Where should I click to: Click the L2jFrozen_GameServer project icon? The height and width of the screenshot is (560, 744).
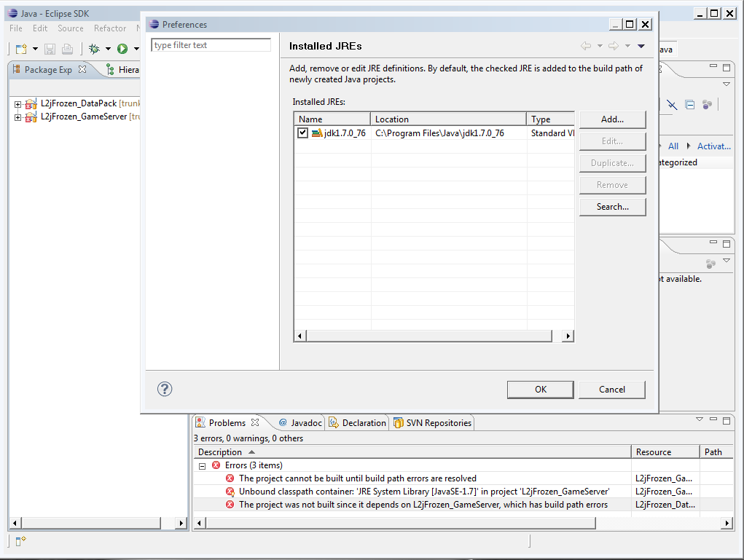(31, 117)
